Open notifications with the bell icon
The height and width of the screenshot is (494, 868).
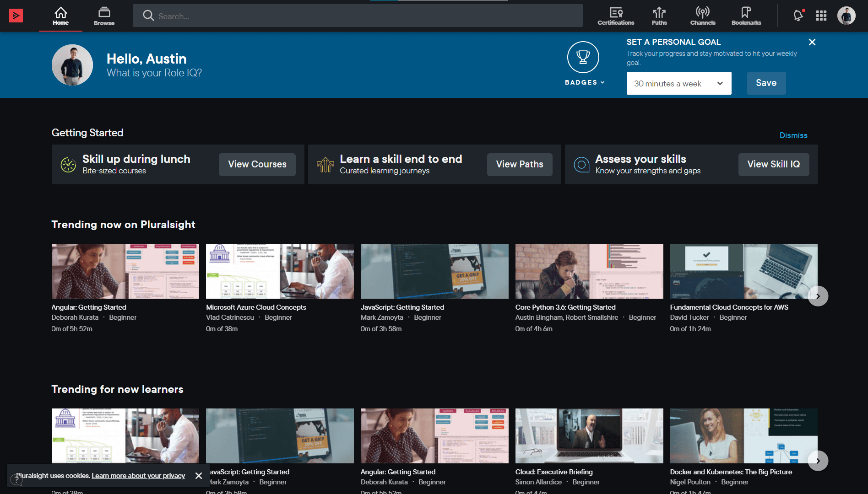click(x=798, y=16)
